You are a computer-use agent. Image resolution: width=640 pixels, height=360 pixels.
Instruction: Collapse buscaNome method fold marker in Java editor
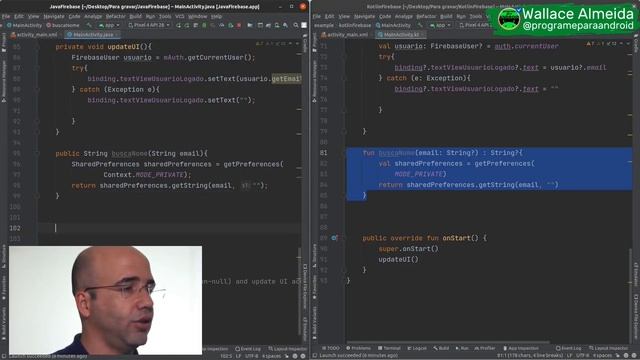tap(37, 153)
